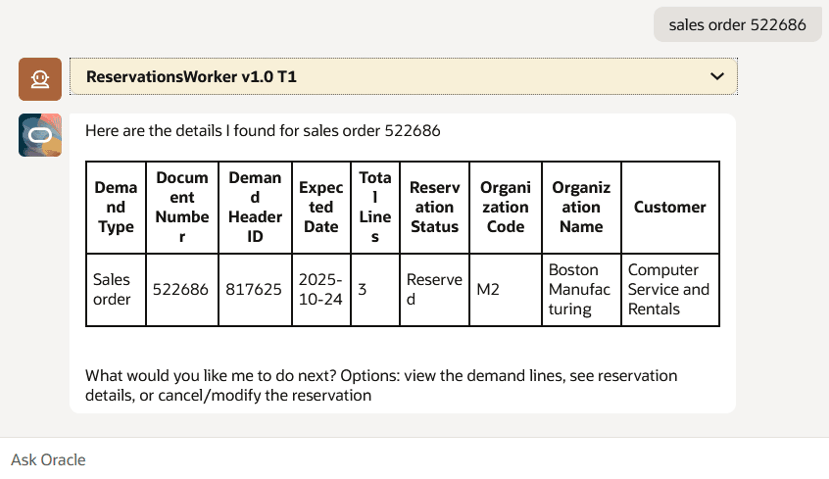Click the agent worker headset icon

pyautogui.click(x=40, y=79)
